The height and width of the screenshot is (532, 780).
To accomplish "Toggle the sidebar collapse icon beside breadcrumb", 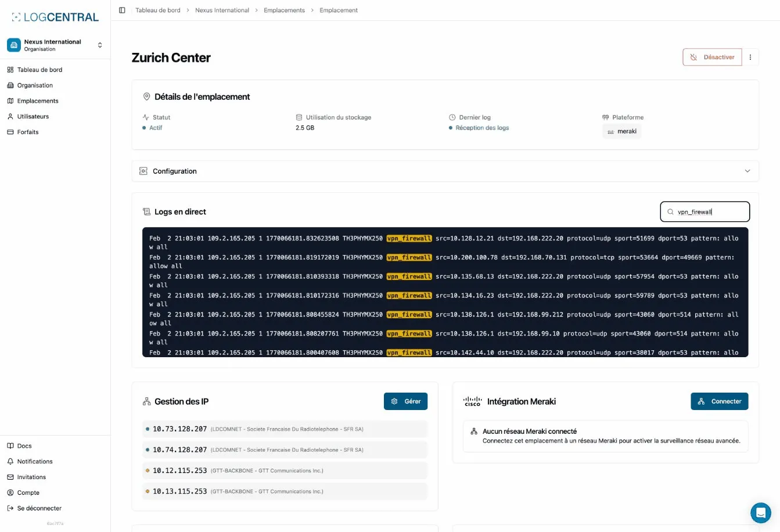I will click(121, 10).
